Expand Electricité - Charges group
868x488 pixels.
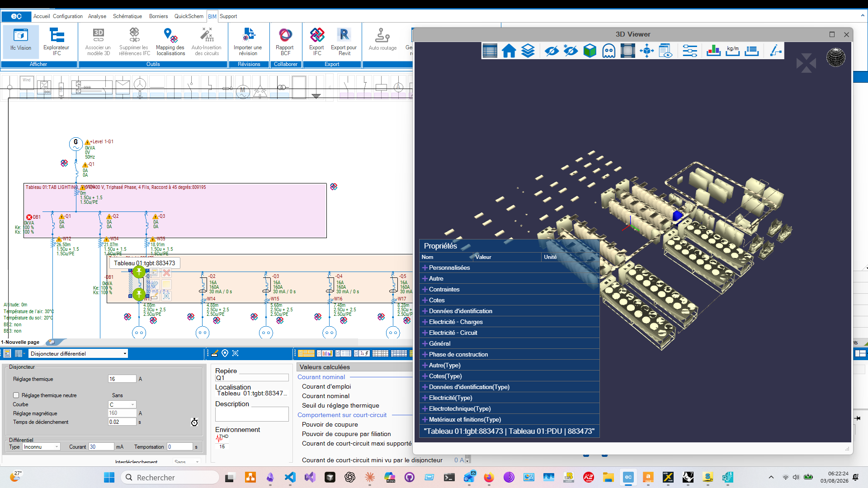point(425,322)
